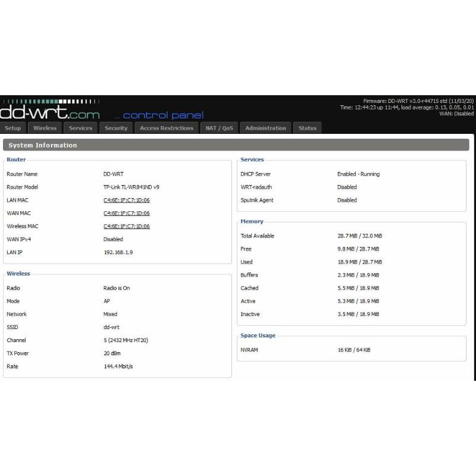Click the router name value DD-WRT
Viewport: 476px width, 476px height.
[x=113, y=174]
